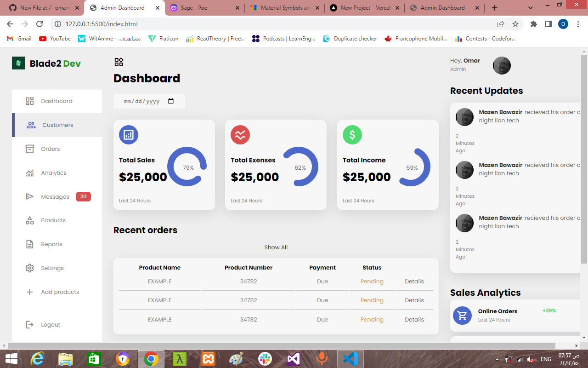
Task: Open Reports via the document icon
Action: click(x=29, y=244)
